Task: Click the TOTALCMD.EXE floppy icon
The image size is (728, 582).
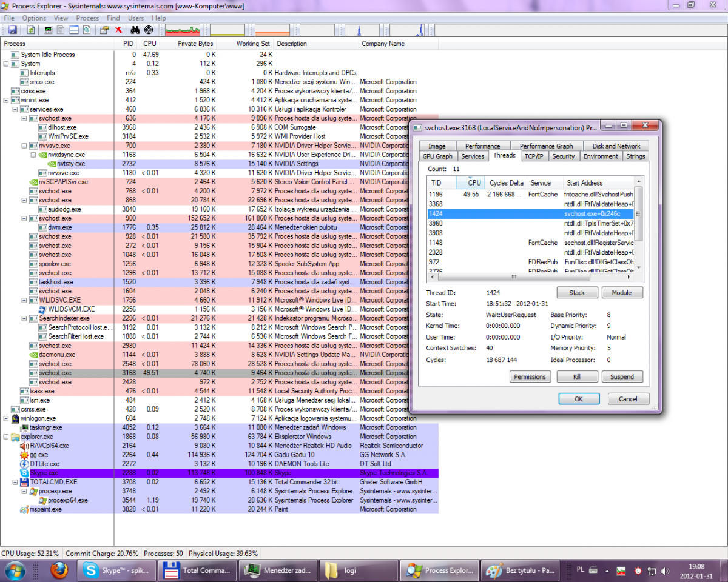Action: pos(25,482)
